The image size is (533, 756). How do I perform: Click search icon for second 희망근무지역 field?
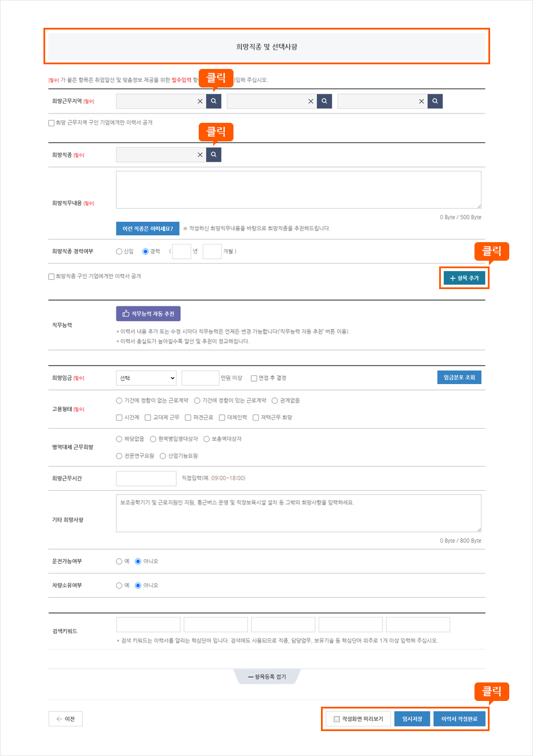[324, 101]
